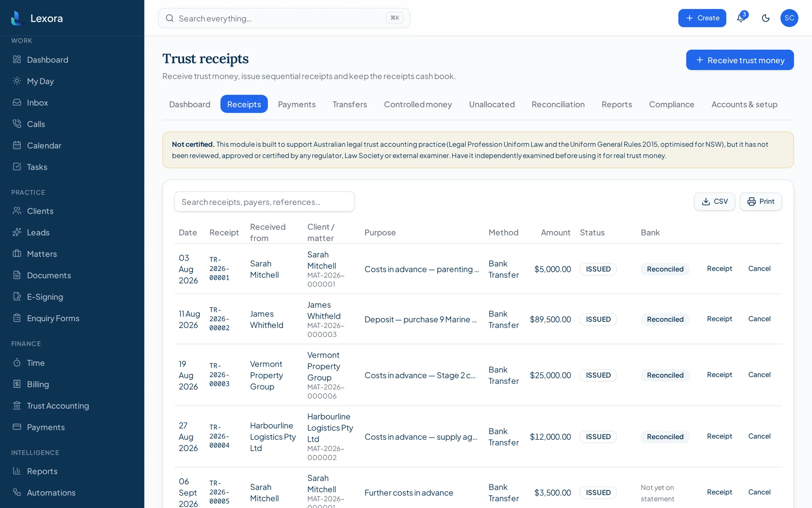Click the ⌘K shortcut badge
The height and width of the screenshot is (508, 812).
coord(395,18)
